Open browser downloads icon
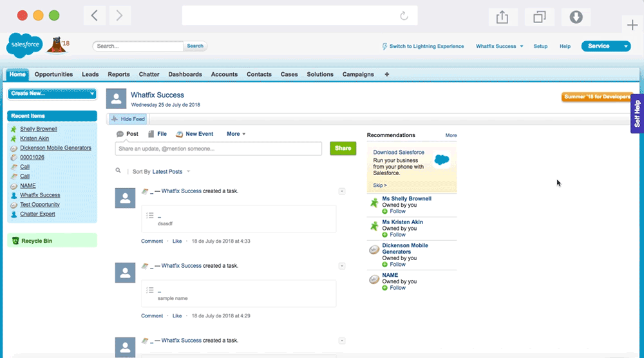Screen dimensions: 644x358 pyautogui.click(x=576, y=17)
